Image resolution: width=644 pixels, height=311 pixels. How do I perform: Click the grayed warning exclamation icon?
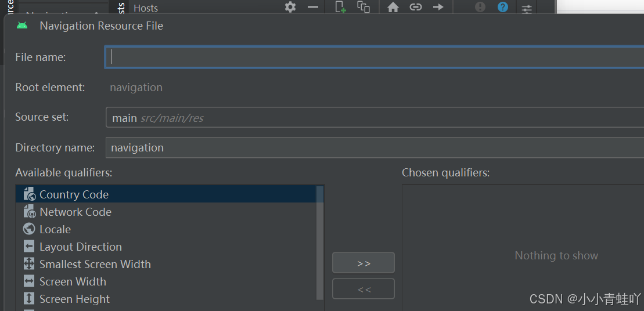coord(480,7)
